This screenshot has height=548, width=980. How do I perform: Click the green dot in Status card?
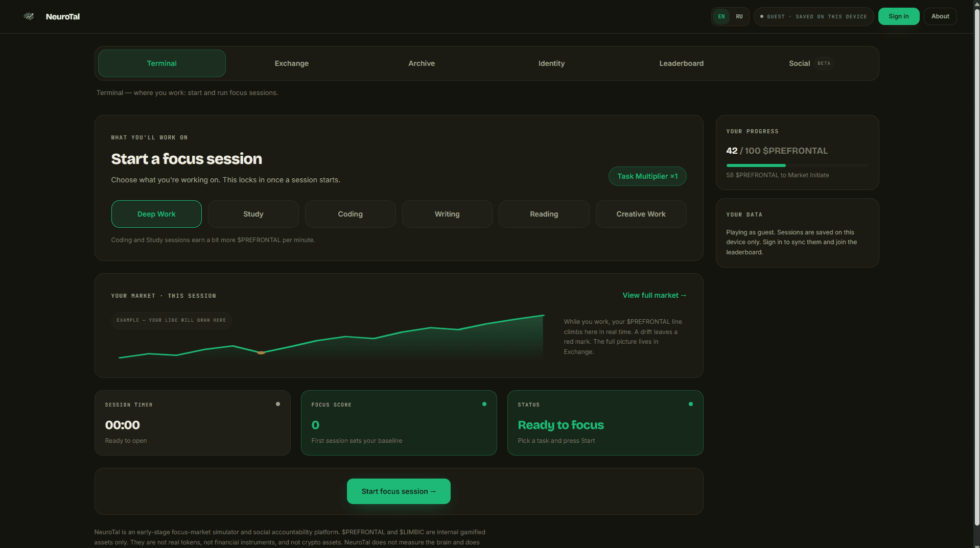(691, 404)
